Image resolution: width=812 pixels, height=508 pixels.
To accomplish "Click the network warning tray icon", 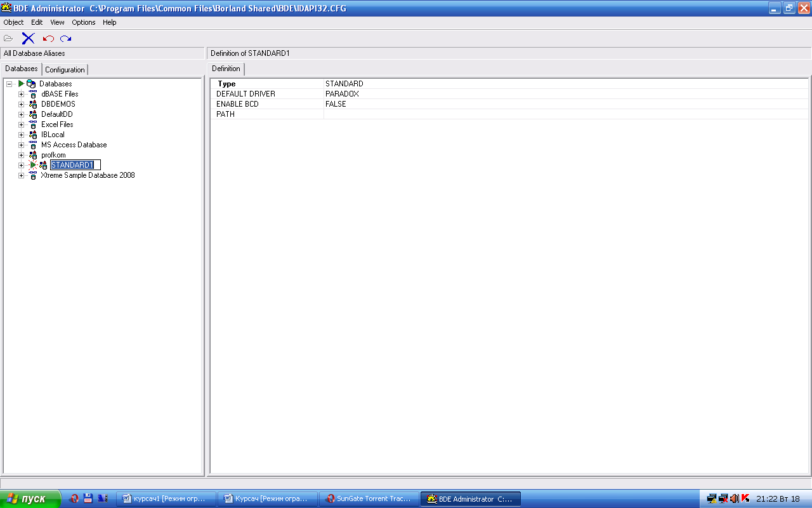I will [x=712, y=498].
